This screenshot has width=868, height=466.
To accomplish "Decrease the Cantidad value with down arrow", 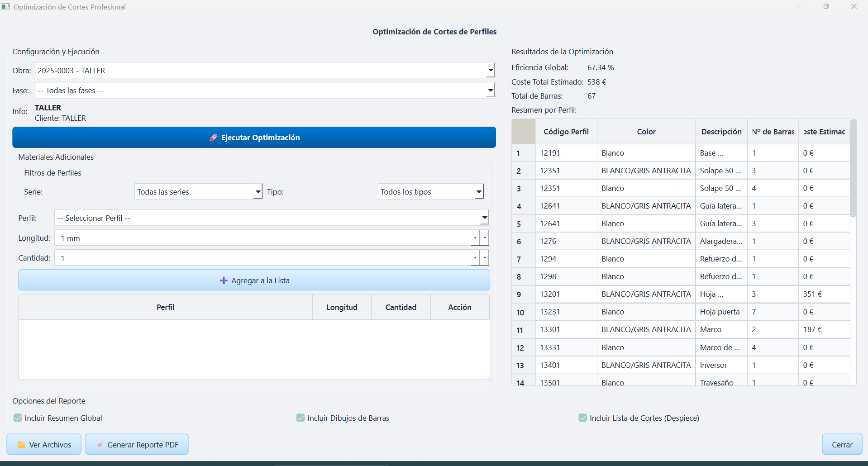I will 485,258.
